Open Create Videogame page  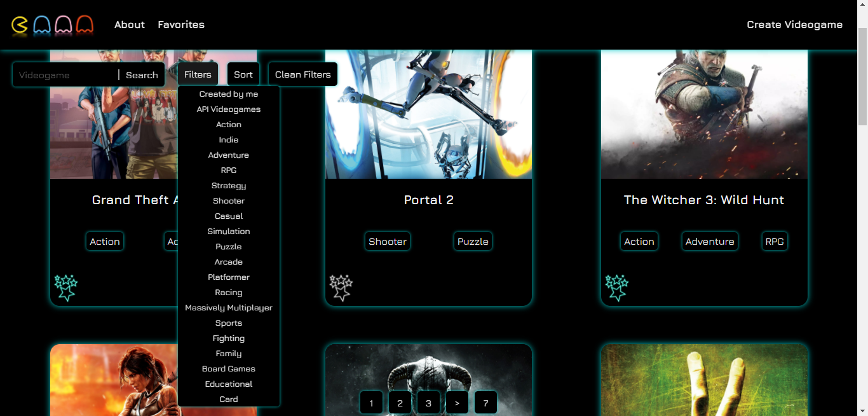(x=795, y=25)
